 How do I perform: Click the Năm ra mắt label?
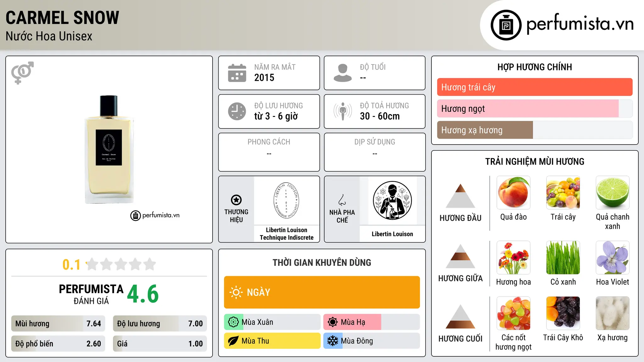[275, 67]
